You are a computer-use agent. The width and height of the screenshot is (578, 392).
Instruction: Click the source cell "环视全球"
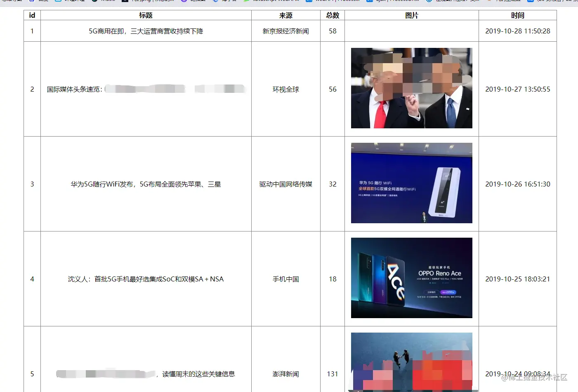point(286,89)
